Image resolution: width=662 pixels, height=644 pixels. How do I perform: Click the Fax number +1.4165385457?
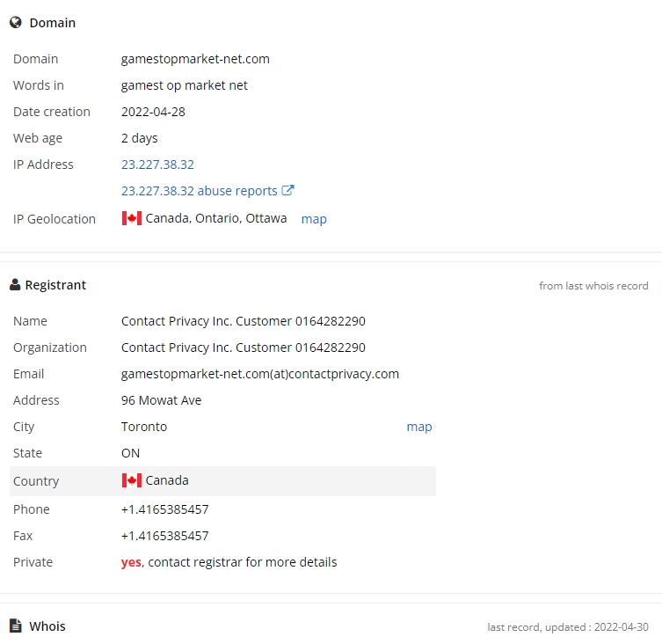(x=164, y=536)
